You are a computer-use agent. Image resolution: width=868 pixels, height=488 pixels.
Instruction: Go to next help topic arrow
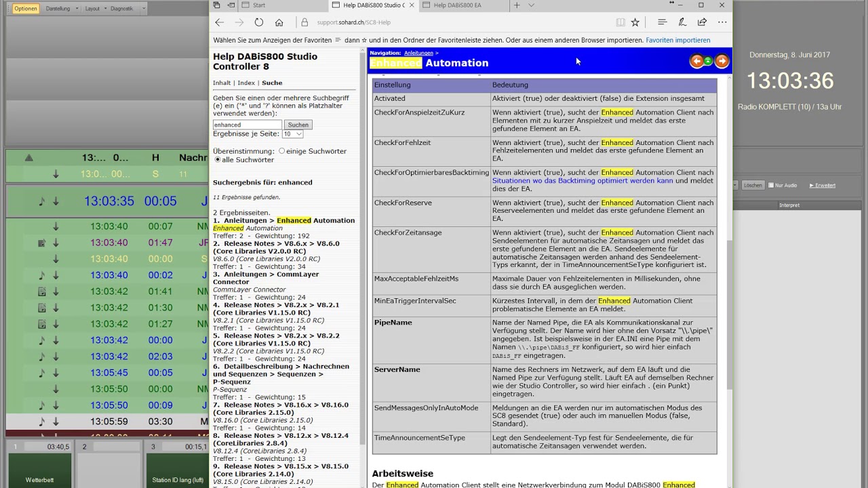point(722,61)
